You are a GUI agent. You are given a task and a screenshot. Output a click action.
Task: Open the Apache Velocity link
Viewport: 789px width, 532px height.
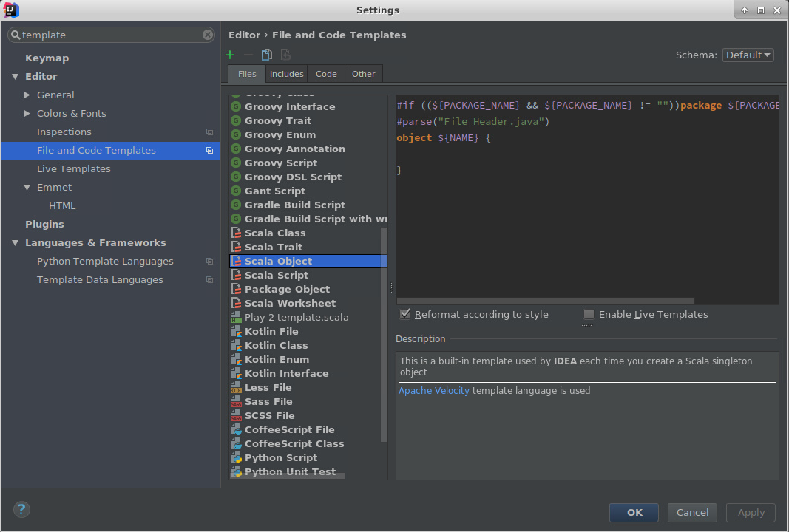click(434, 391)
